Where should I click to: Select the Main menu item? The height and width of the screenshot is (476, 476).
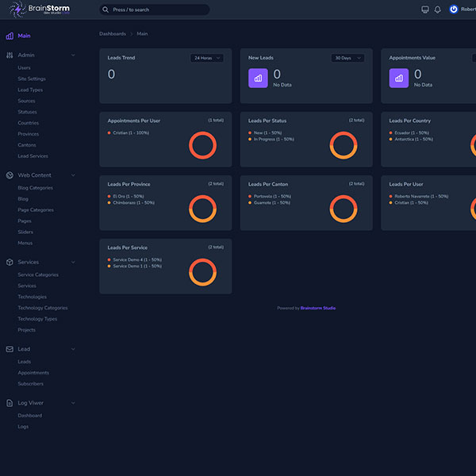pos(24,36)
